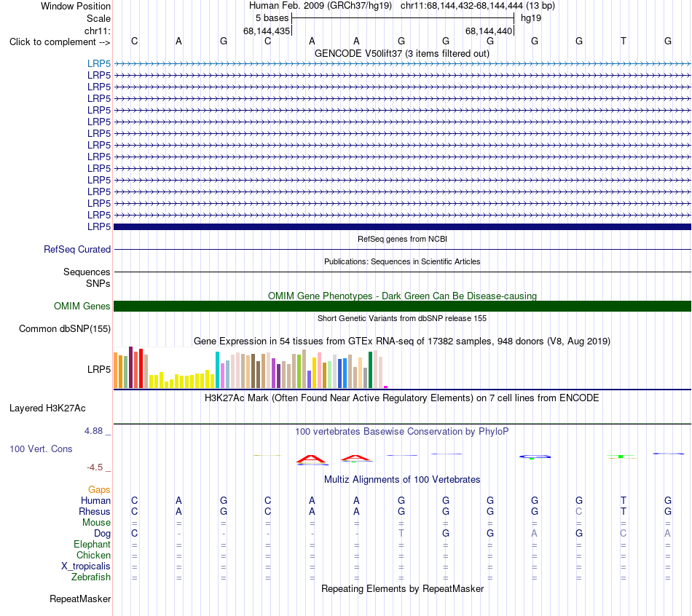Click LRP5 label beside GTEx bar chart
Screen dimensions: 692x616
99,369
